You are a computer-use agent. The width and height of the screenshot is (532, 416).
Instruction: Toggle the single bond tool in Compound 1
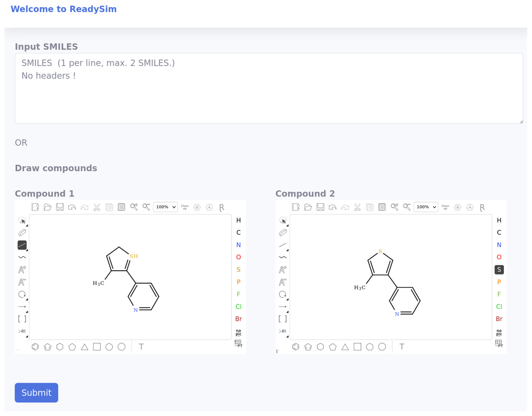[x=22, y=245]
